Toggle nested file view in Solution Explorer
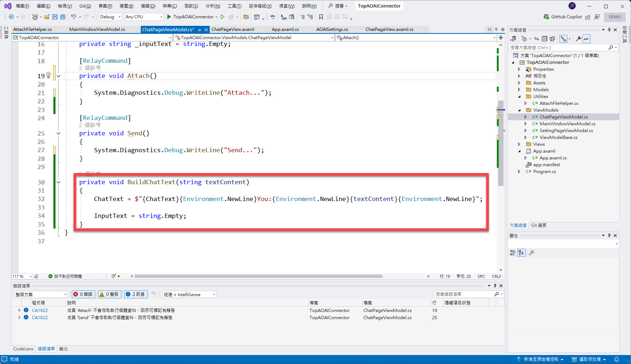 [x=563, y=39]
